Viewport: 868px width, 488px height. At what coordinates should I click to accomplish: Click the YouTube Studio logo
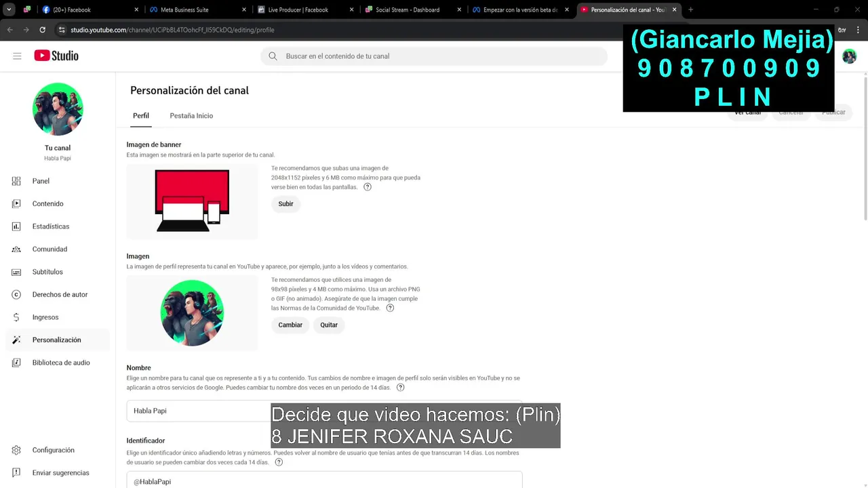(56, 56)
